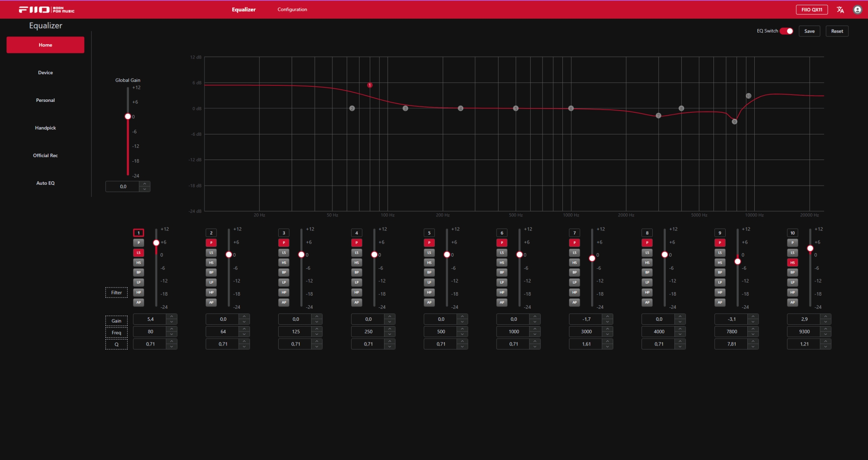Image resolution: width=868 pixels, height=460 pixels.
Task: Open the language translation icon
Action: pyautogui.click(x=840, y=10)
